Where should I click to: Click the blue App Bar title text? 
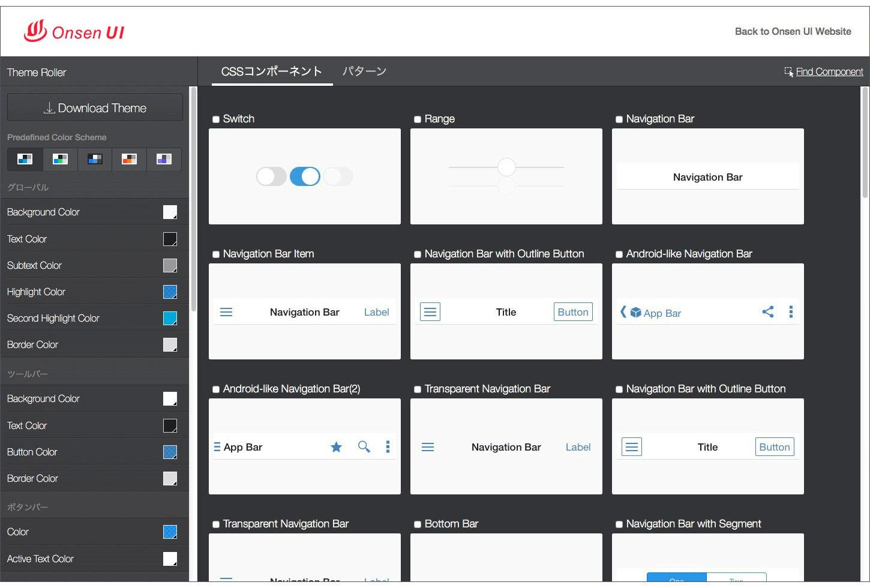pyautogui.click(x=662, y=313)
